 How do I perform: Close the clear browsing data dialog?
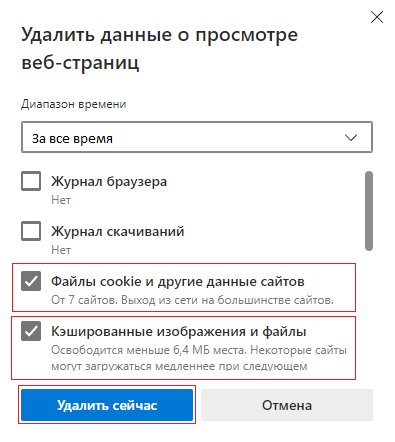pyautogui.click(x=377, y=17)
